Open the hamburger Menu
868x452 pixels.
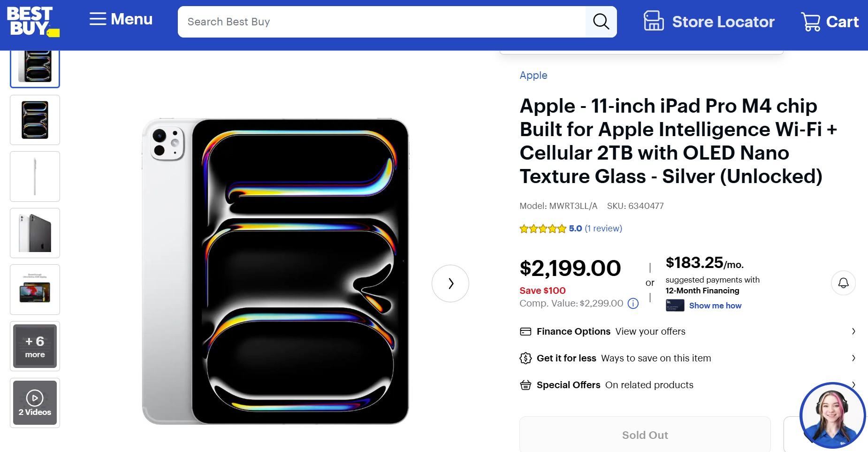pos(121,19)
